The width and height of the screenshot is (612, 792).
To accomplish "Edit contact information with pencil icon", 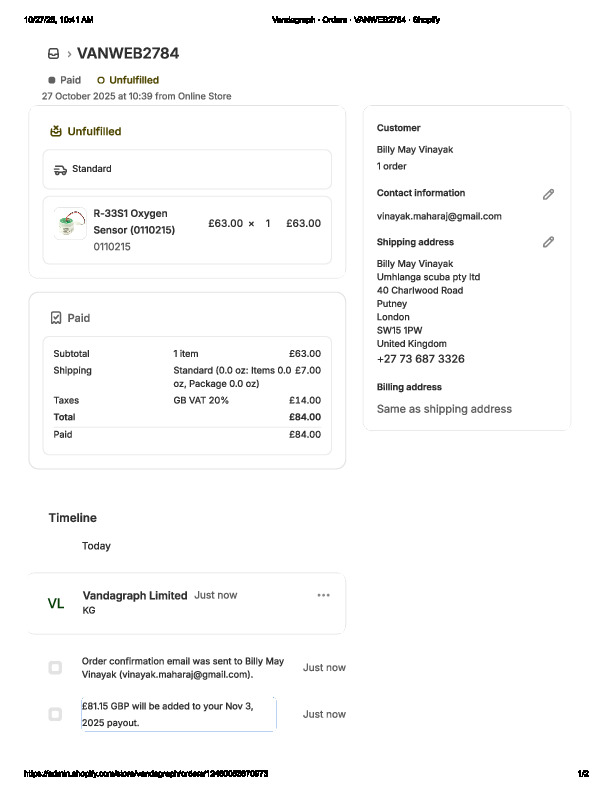I will [x=548, y=194].
